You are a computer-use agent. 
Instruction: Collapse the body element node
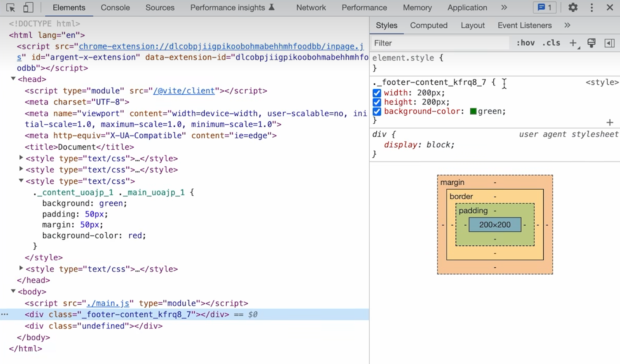[x=13, y=291]
